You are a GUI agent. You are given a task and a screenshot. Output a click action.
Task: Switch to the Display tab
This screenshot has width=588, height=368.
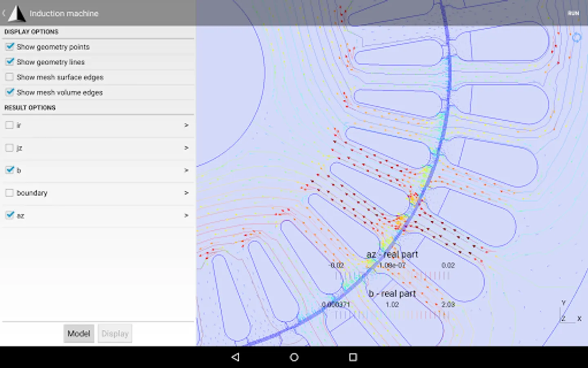point(115,334)
